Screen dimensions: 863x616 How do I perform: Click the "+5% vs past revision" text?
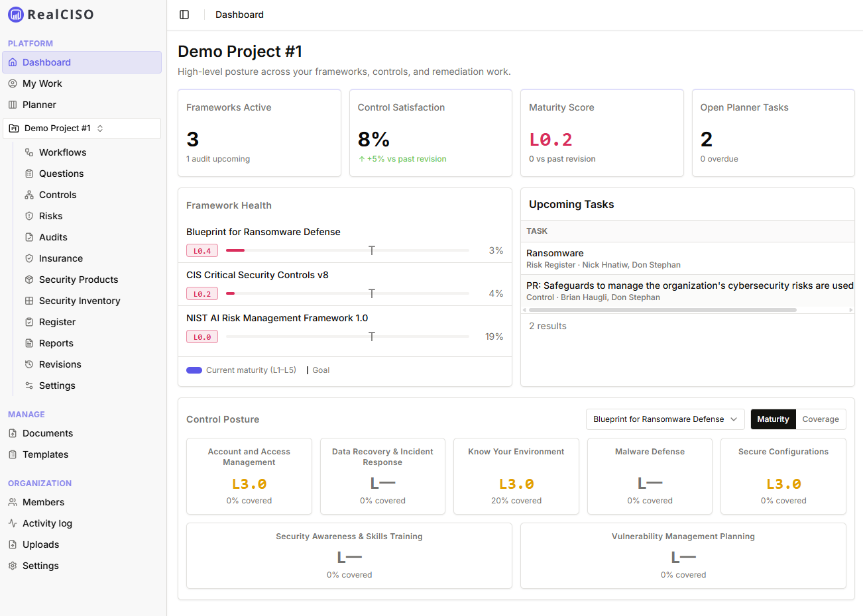click(x=407, y=159)
